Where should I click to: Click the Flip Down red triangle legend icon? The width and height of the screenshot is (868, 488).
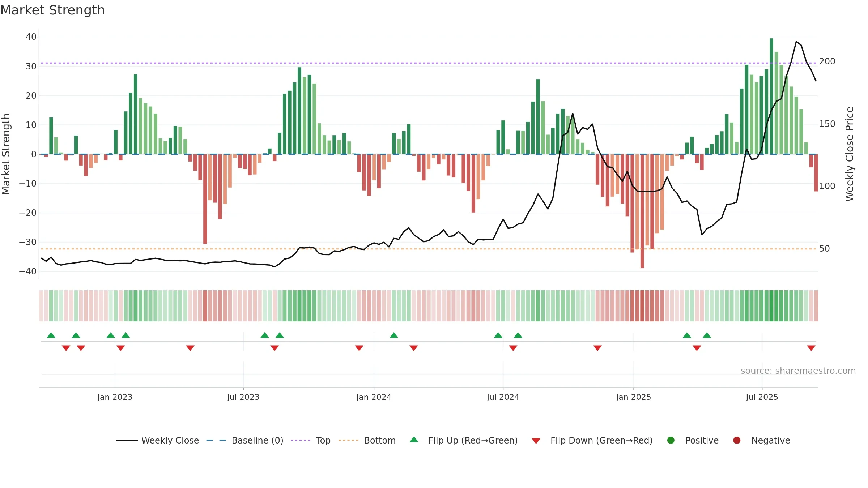(x=536, y=441)
